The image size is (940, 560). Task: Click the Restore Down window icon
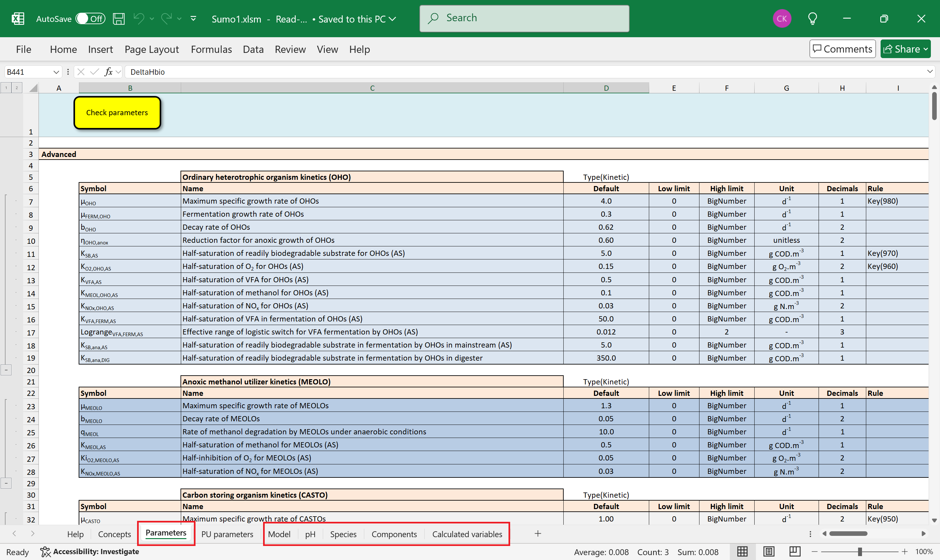pos(884,19)
